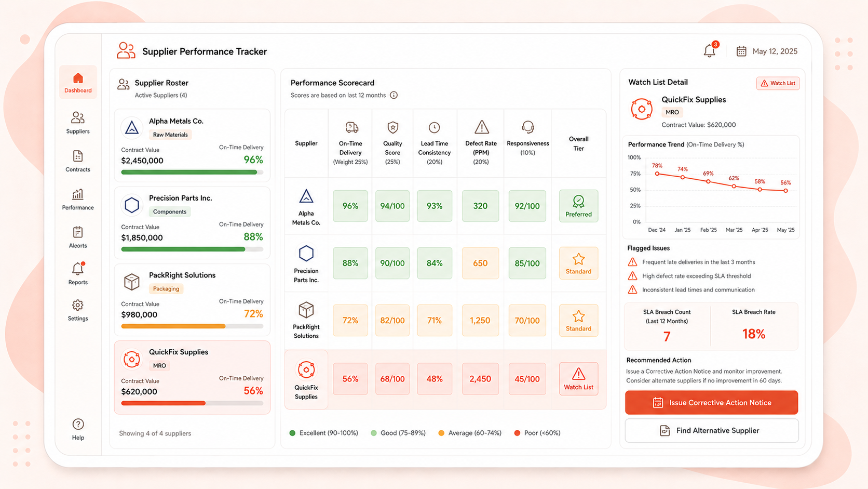Click Showing 4 of 4 suppliers text
Screen dimensions: 868x489
coord(155,433)
